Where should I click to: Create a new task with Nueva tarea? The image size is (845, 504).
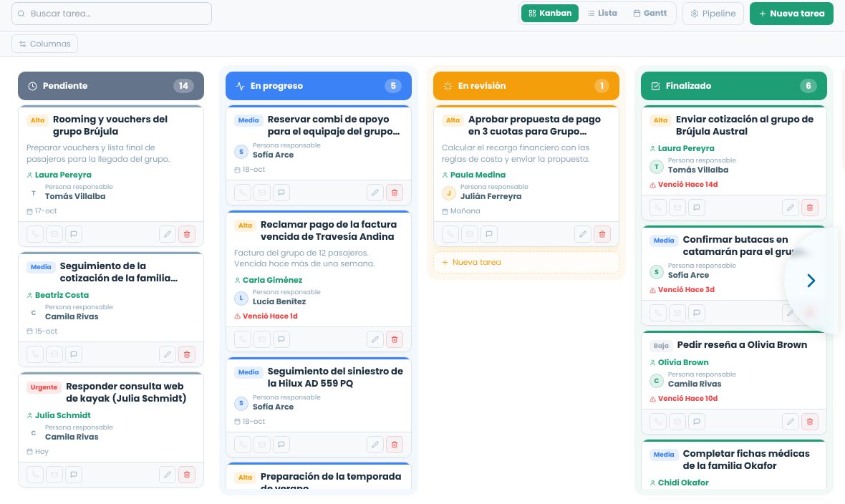(791, 14)
